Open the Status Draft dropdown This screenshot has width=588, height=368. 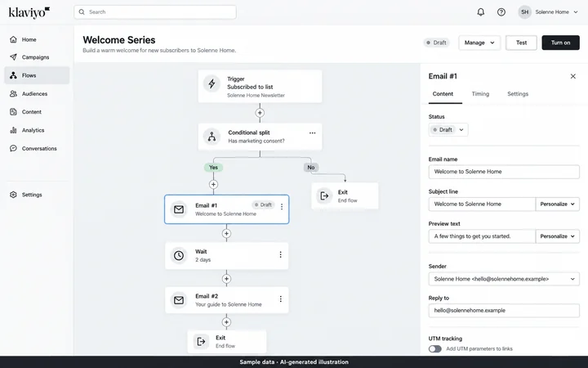pos(448,130)
